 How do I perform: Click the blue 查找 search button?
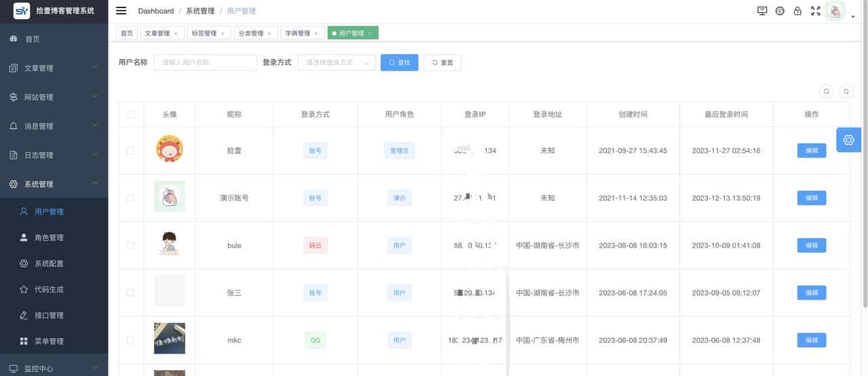coord(399,62)
